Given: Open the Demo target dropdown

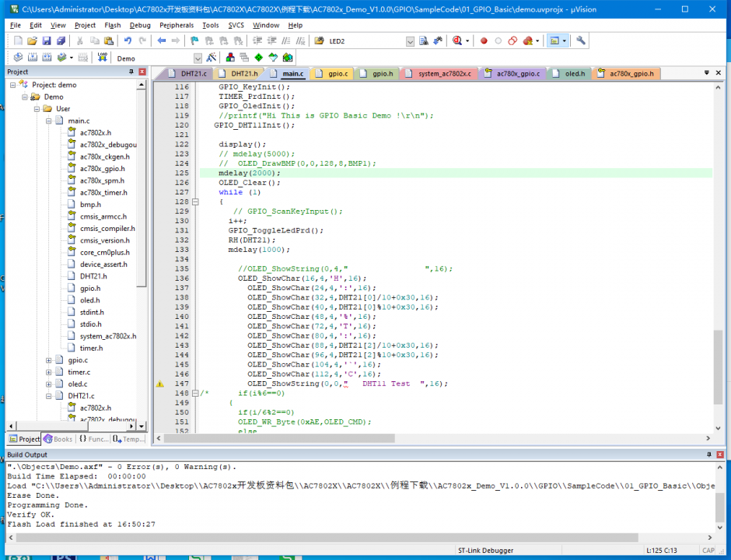Looking at the screenshot, I should point(198,58).
